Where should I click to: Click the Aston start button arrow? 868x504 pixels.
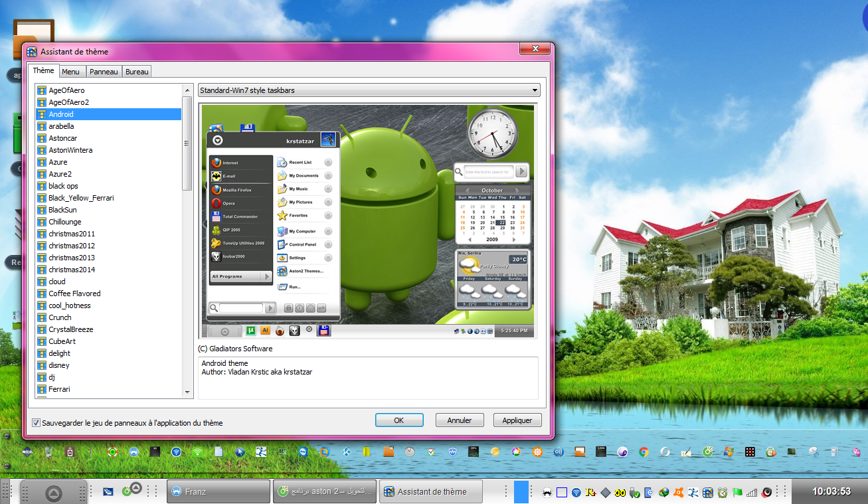pos(54,492)
